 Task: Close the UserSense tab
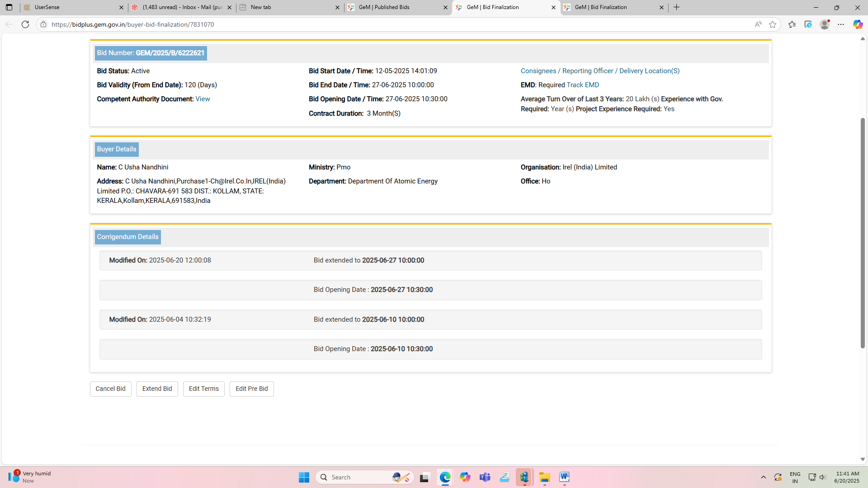121,7
